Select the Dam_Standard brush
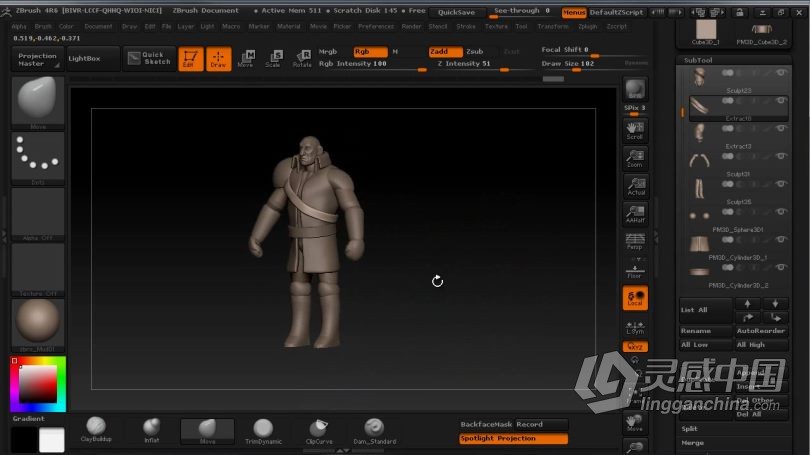This screenshot has width=810, height=455. pos(375,430)
